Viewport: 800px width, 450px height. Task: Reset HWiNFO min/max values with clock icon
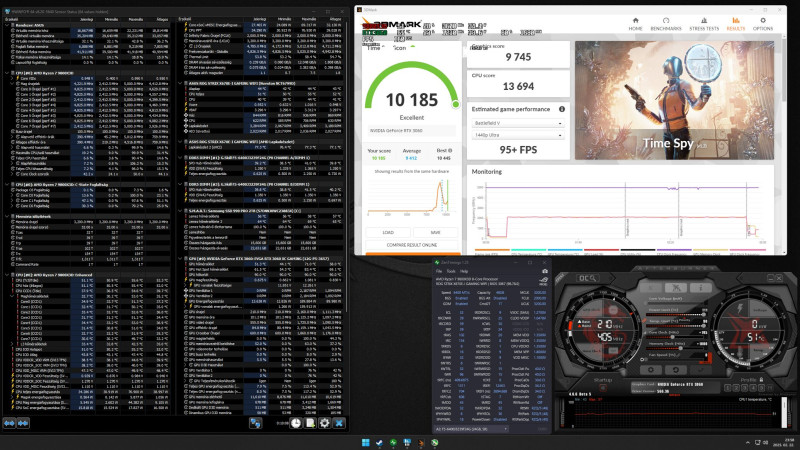tap(296, 423)
